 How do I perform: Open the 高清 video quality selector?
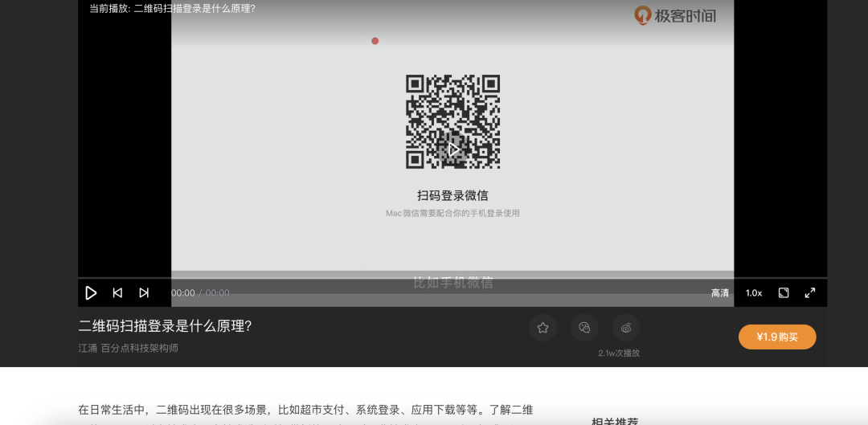tap(720, 293)
